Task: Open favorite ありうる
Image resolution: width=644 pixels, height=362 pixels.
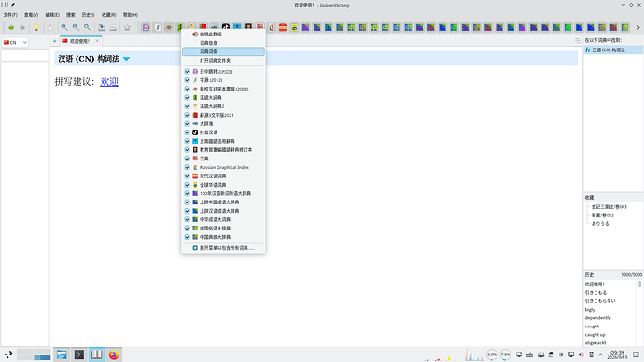Action: (600, 224)
